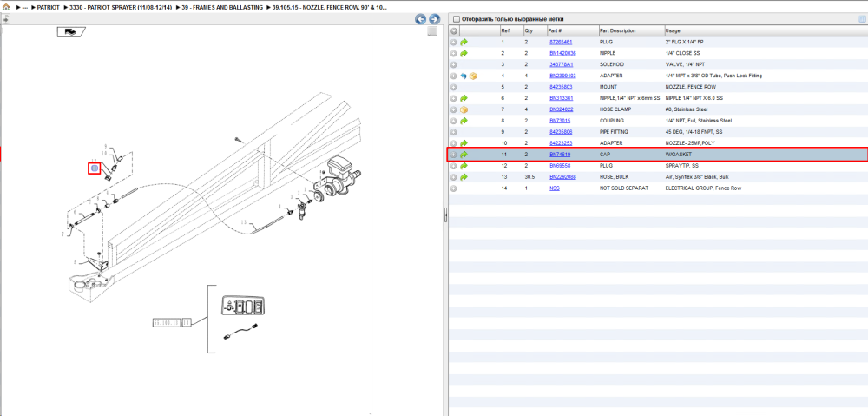Sort by the Ref column header
The width and height of the screenshot is (868, 416).
point(511,31)
